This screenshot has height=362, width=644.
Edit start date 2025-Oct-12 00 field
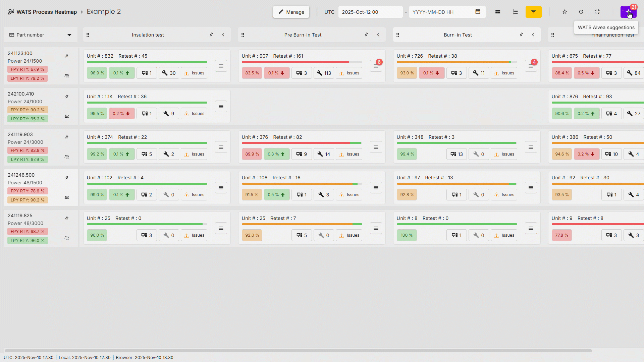370,12
